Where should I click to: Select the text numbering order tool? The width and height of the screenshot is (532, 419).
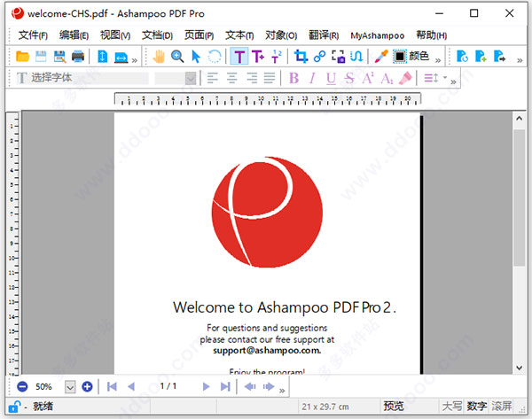click(276, 57)
